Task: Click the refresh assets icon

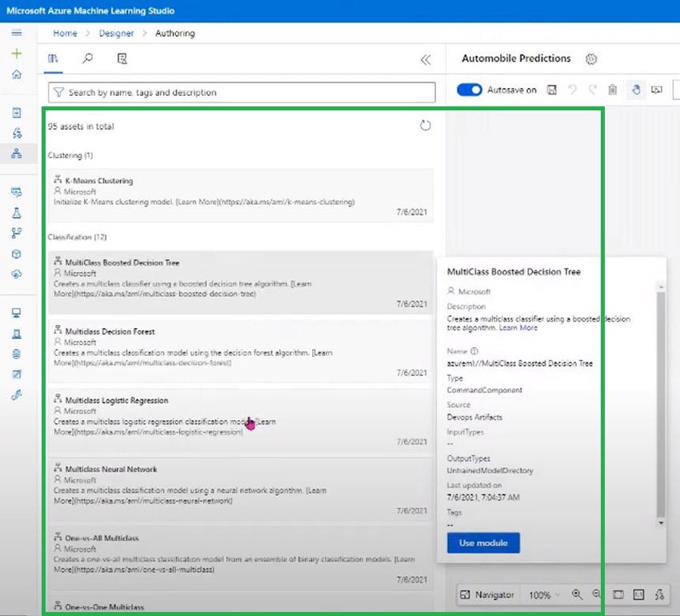Action: click(425, 126)
